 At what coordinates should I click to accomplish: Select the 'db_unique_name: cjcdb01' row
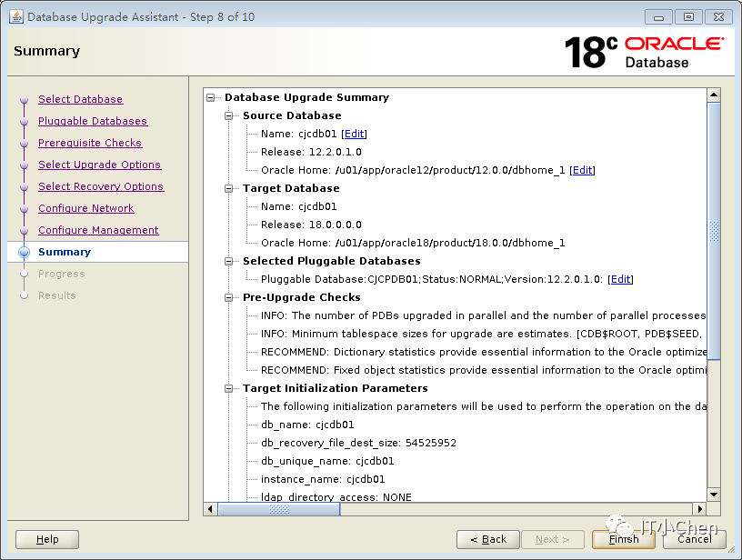[327, 461]
